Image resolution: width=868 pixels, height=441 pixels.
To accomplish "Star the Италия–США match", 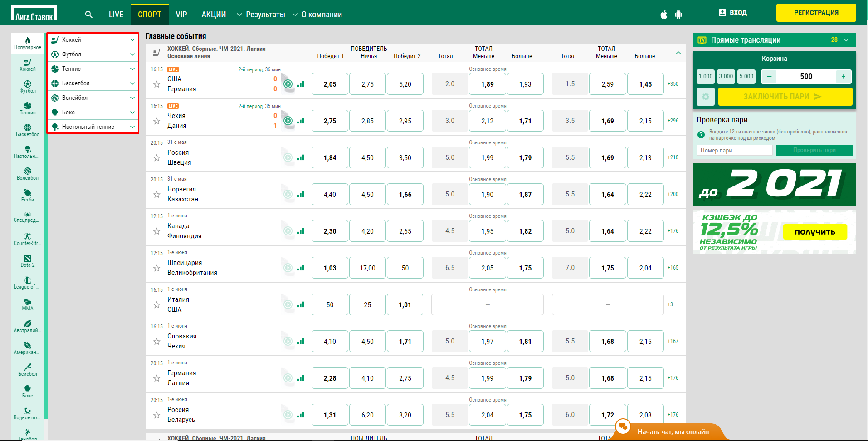I will pos(156,305).
